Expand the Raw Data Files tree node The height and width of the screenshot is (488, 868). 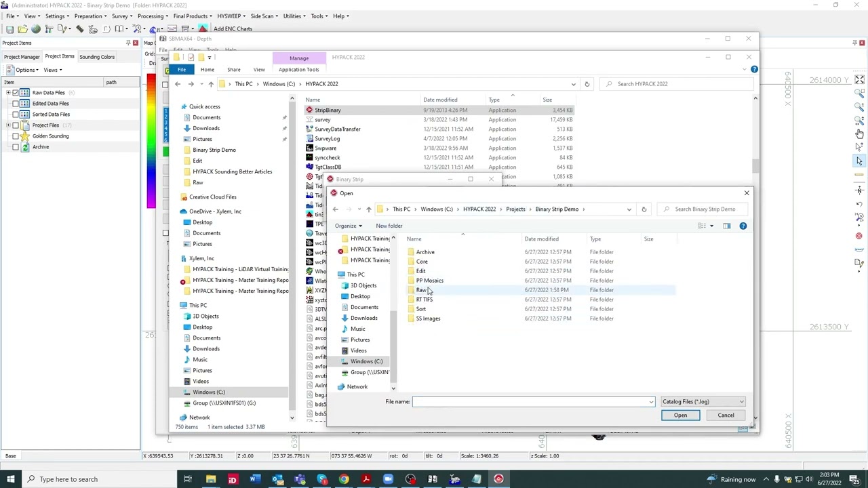tap(7, 92)
